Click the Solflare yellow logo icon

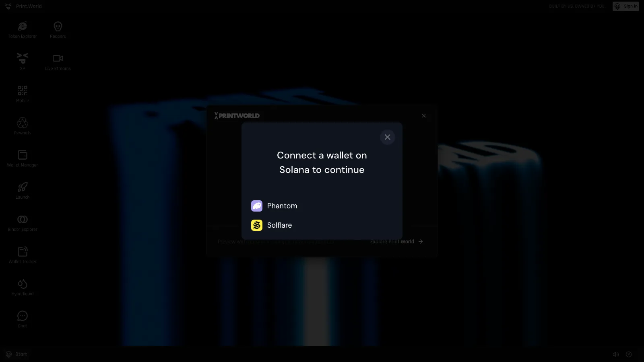[257, 225]
